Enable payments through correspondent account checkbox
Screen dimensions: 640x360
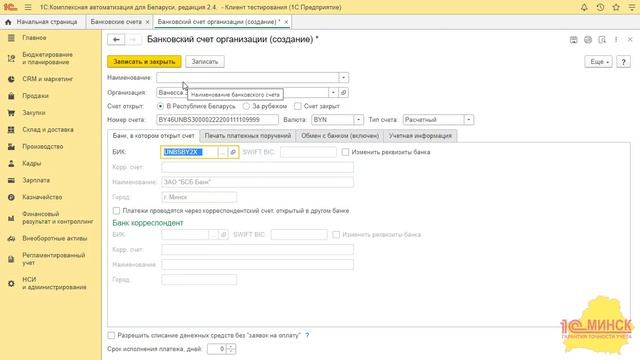click(x=116, y=211)
